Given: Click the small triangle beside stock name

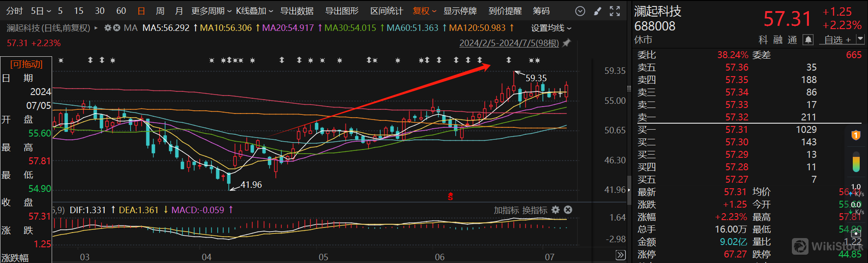Looking at the screenshot, I should [96, 28].
